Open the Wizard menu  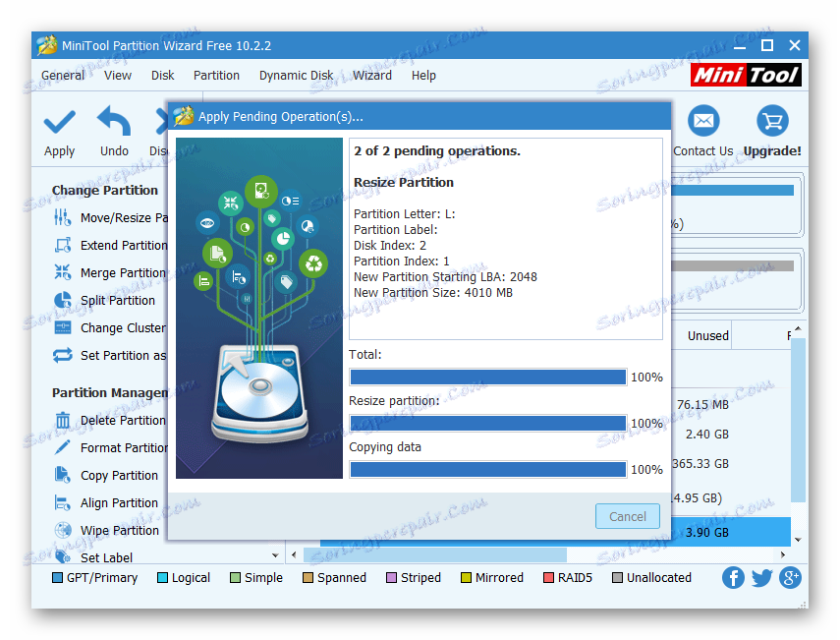371,76
